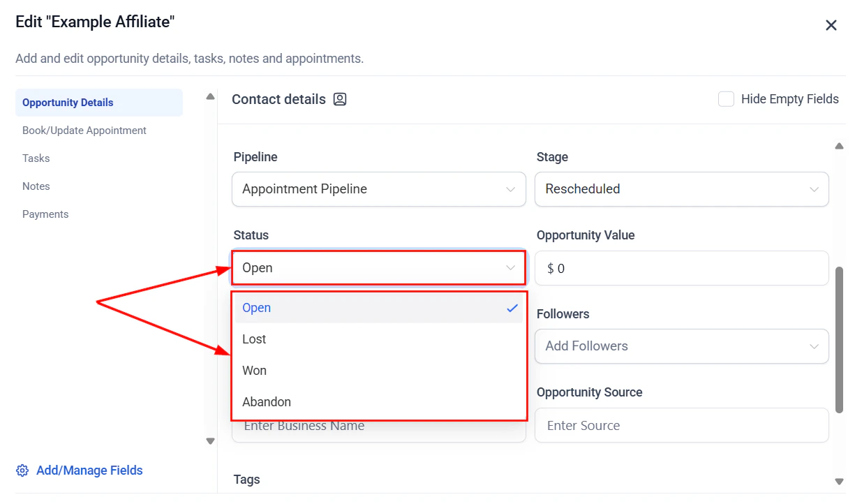Open the Add Followers dropdown
855x504 pixels.
click(682, 346)
